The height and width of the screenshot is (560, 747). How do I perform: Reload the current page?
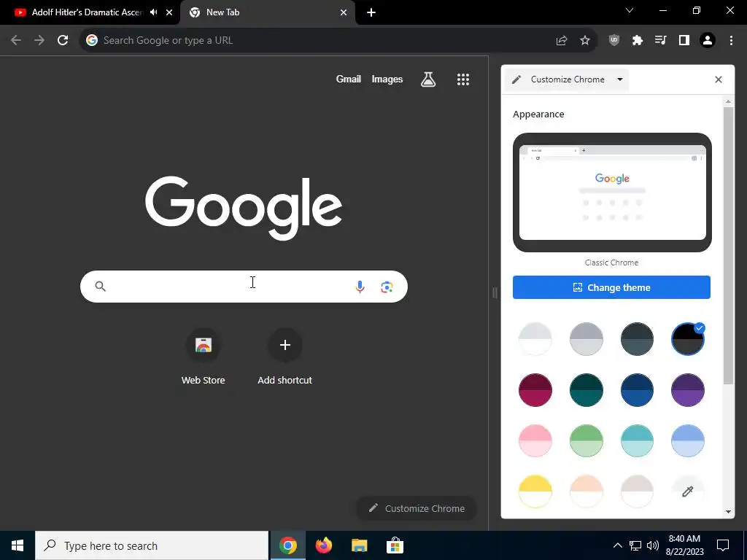63,40
